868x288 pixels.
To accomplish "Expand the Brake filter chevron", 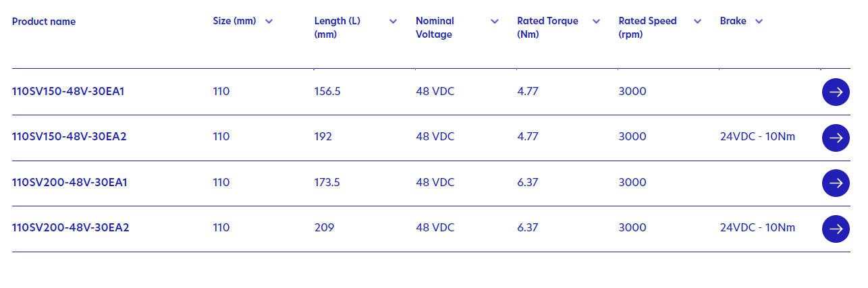I will click(x=759, y=22).
